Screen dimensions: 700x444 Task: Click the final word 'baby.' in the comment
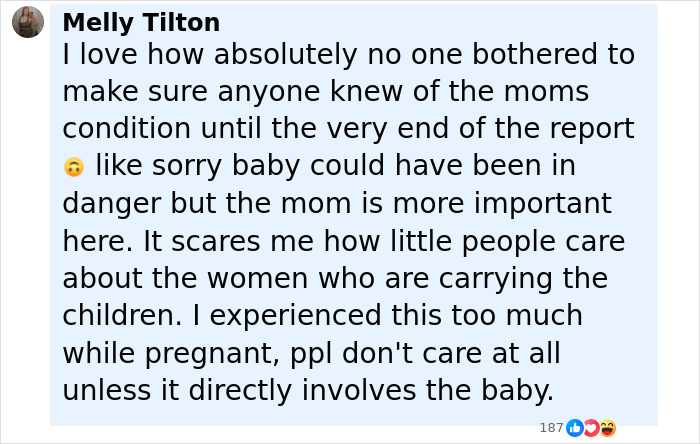pyautogui.click(x=517, y=391)
